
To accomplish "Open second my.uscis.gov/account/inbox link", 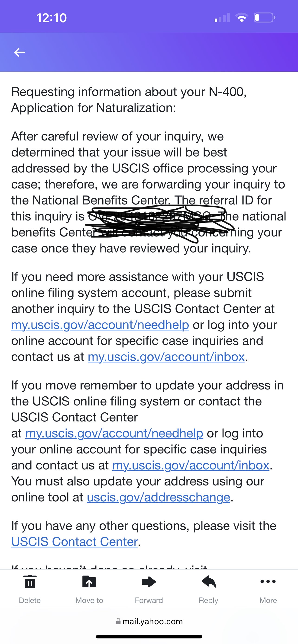I will [x=191, y=465].
